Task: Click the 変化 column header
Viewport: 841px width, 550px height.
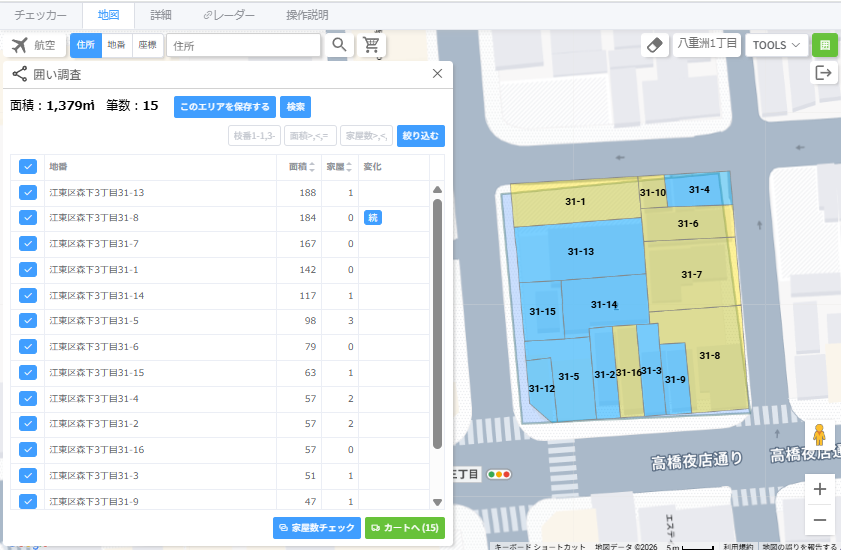Action: pyautogui.click(x=372, y=167)
